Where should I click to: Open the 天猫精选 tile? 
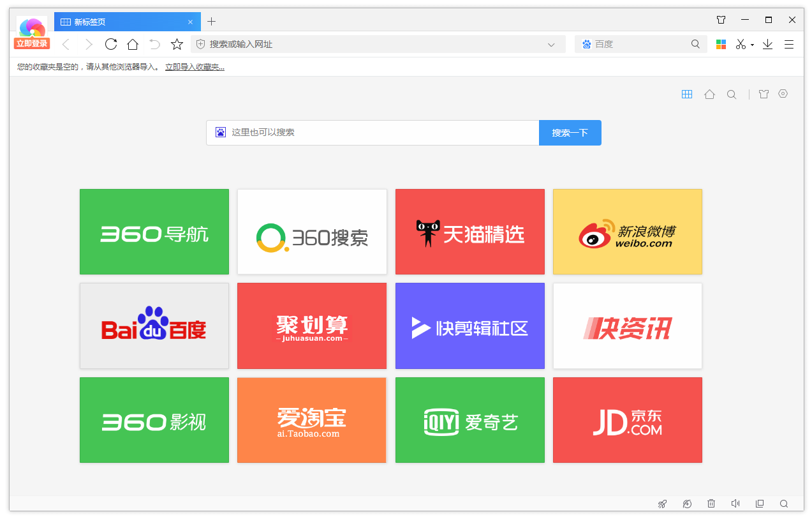(x=470, y=232)
